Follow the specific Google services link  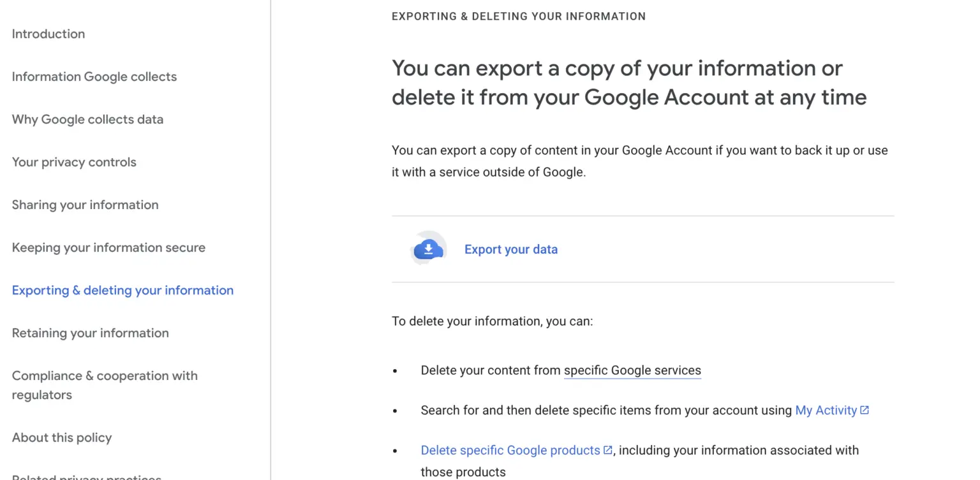(x=632, y=370)
